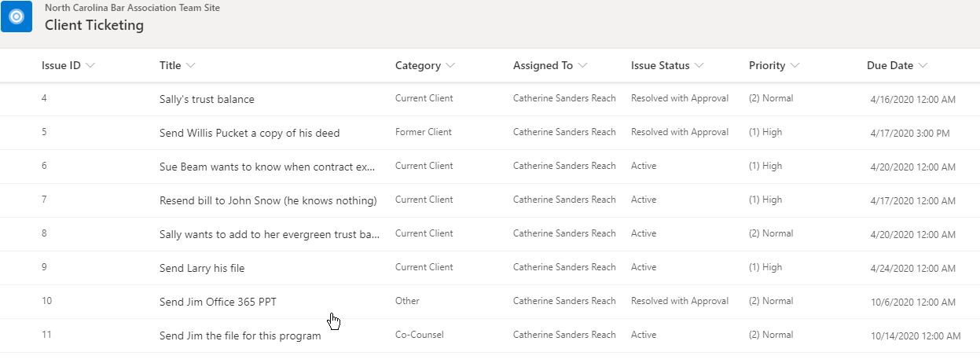The image size is (980, 363).
Task: Expand the Assigned To column dropdown
Action: [x=582, y=66]
